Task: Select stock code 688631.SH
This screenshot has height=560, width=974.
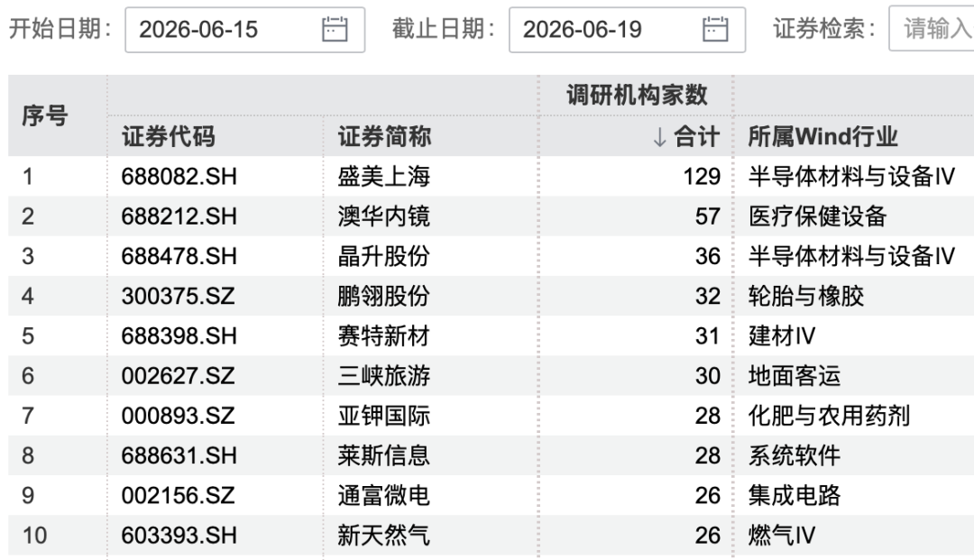Action: pyautogui.click(x=179, y=455)
